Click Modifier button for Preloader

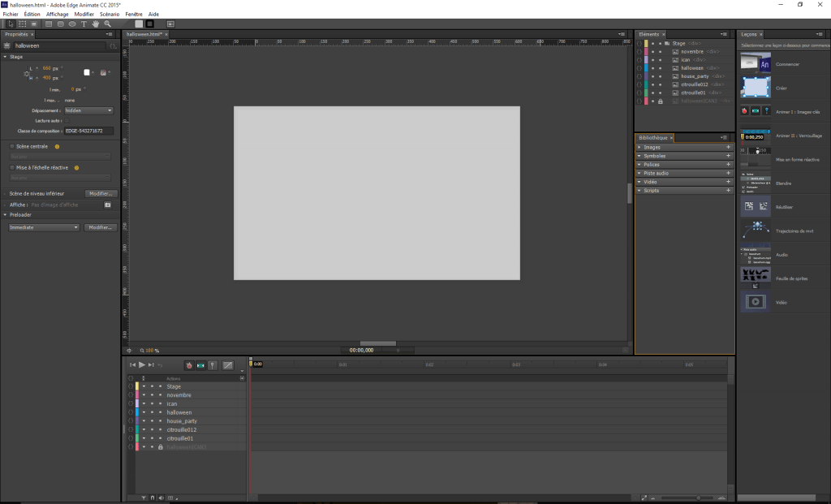pyautogui.click(x=100, y=227)
